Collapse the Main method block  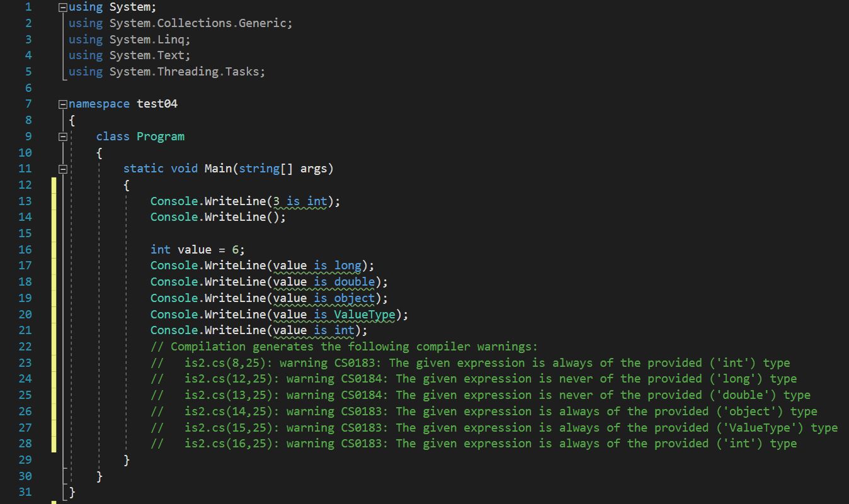[62, 169]
